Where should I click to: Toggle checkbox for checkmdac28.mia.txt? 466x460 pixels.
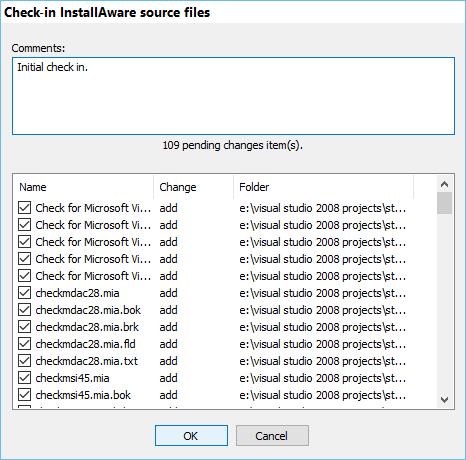(25, 361)
